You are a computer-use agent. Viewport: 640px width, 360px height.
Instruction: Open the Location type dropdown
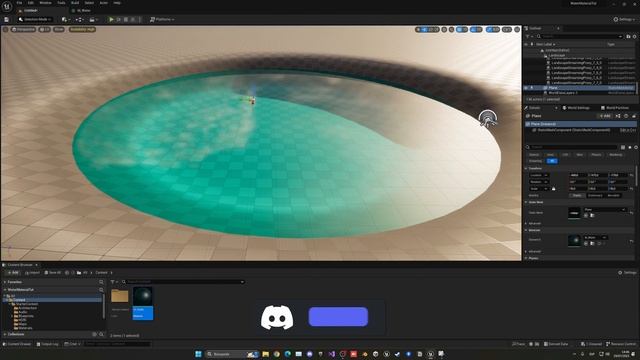tap(540, 175)
